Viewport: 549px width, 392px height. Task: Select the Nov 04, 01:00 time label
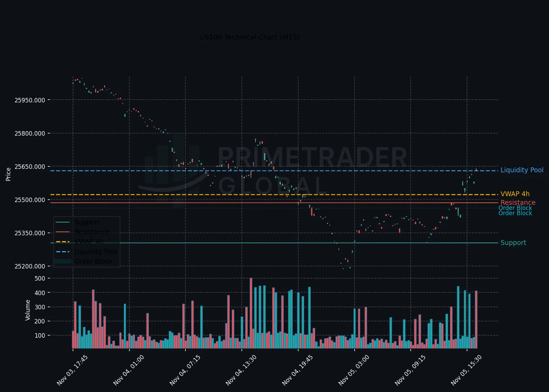(x=128, y=370)
